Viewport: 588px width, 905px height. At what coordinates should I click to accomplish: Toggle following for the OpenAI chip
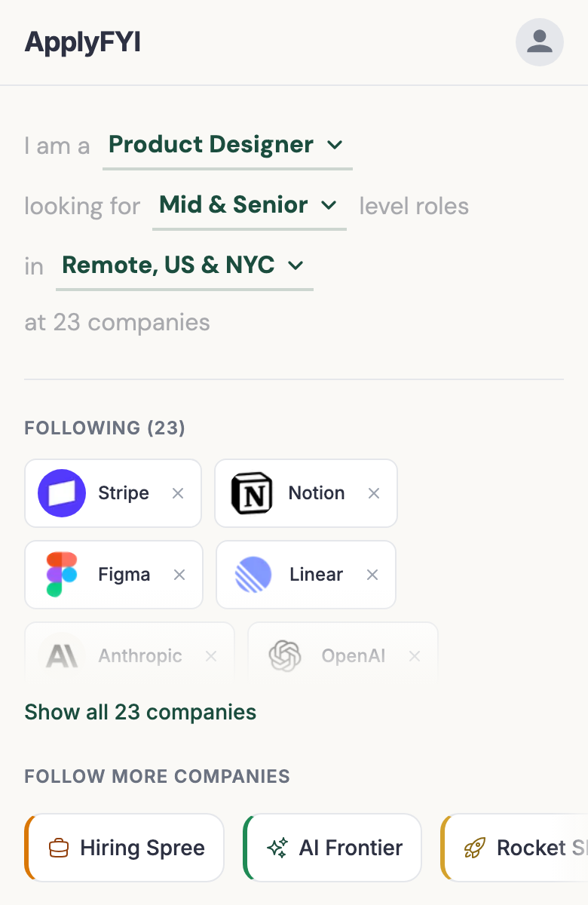click(x=415, y=655)
